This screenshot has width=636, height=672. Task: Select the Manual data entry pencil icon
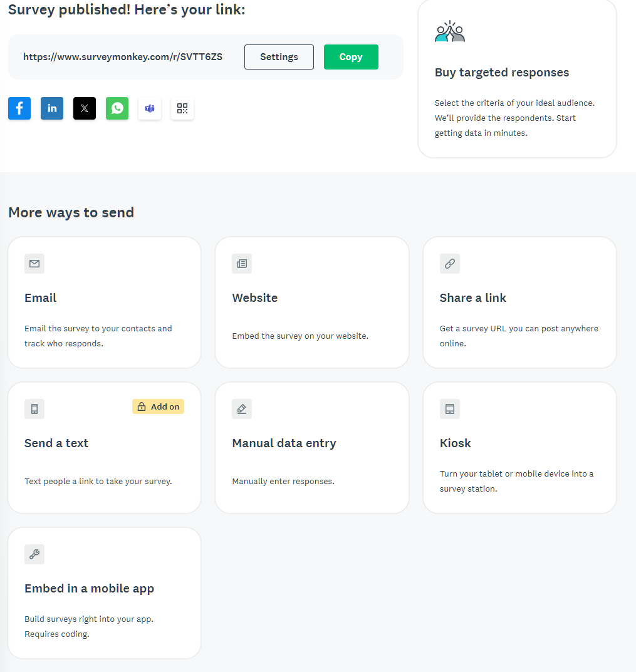(242, 409)
